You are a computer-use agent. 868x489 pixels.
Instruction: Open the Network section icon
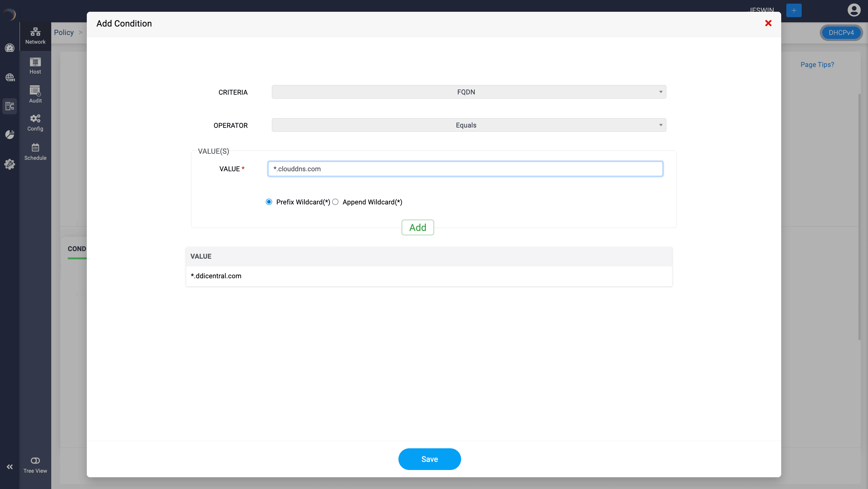coord(35,36)
